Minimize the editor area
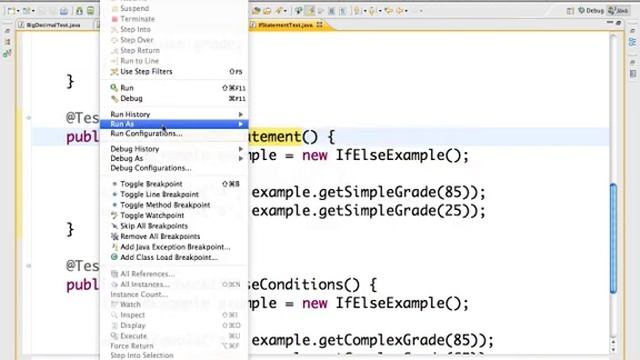This screenshot has height=360, width=640. tap(610, 23)
